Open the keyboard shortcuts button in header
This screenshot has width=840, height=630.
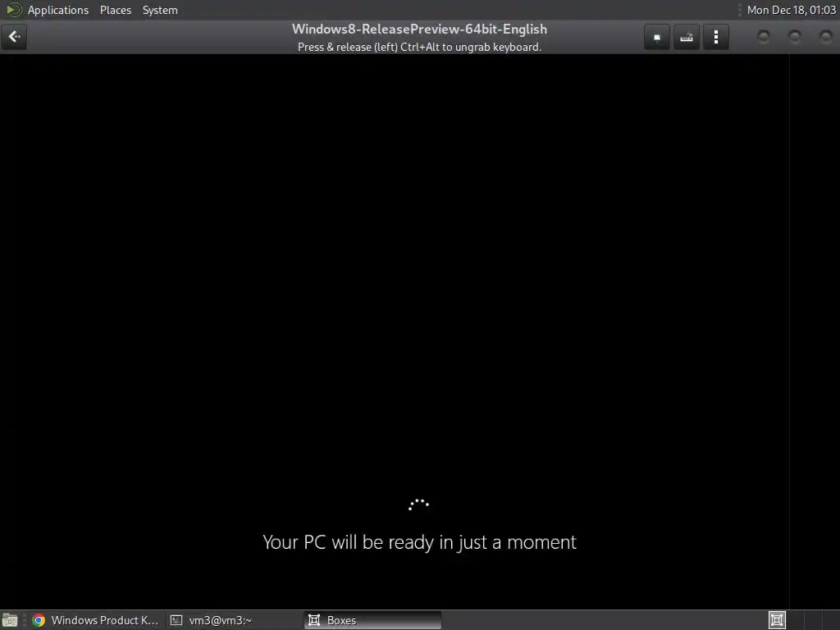point(687,37)
